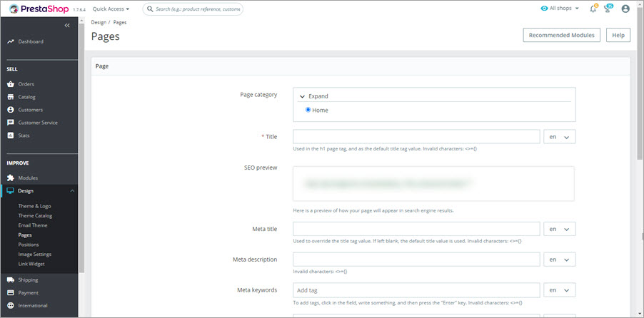
Task: Click the Meta keywords Add tag field
Action: pyautogui.click(x=416, y=290)
